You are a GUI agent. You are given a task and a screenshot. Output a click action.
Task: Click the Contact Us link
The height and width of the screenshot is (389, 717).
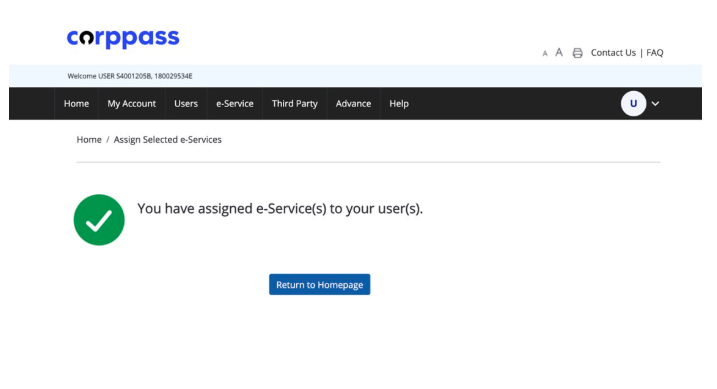[x=613, y=53]
